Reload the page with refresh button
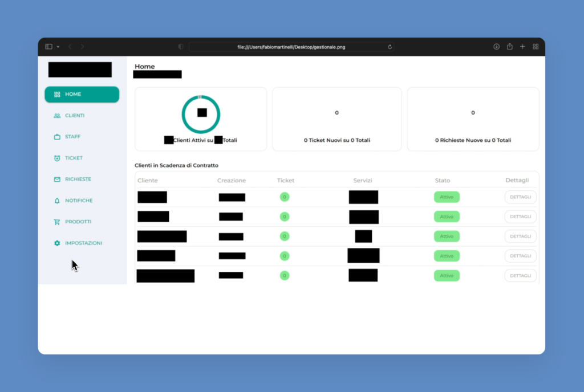584x392 pixels. pos(390,47)
